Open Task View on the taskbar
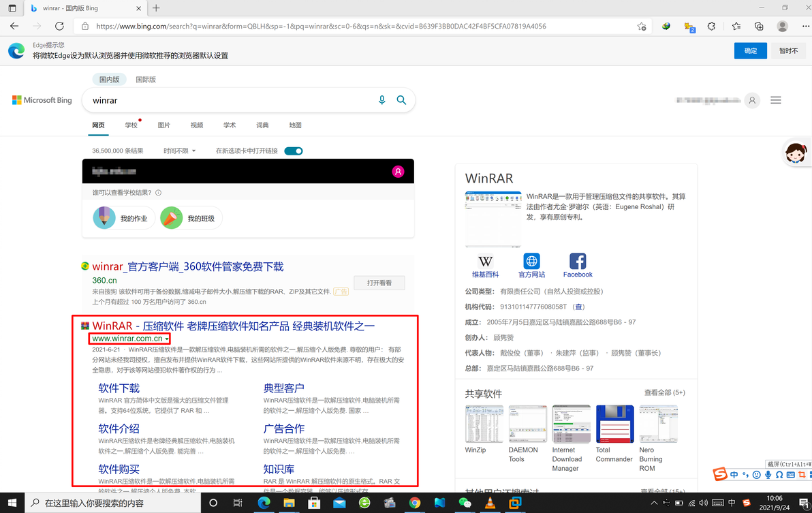812x513 pixels. pyautogui.click(x=238, y=503)
